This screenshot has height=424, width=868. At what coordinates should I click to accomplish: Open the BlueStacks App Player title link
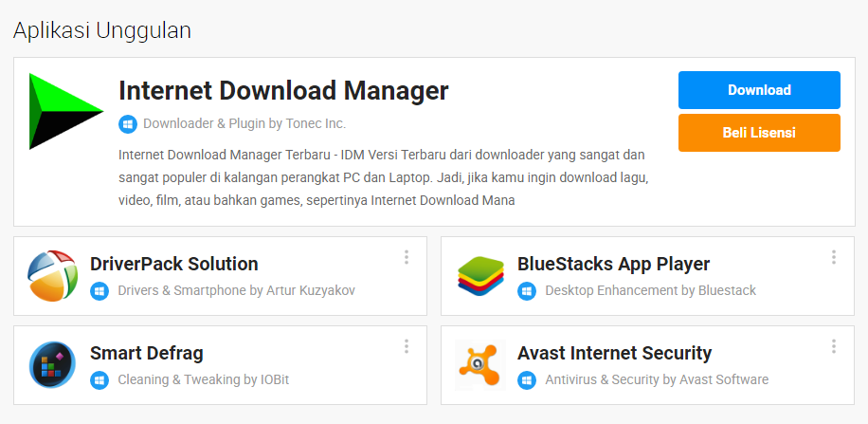(613, 264)
